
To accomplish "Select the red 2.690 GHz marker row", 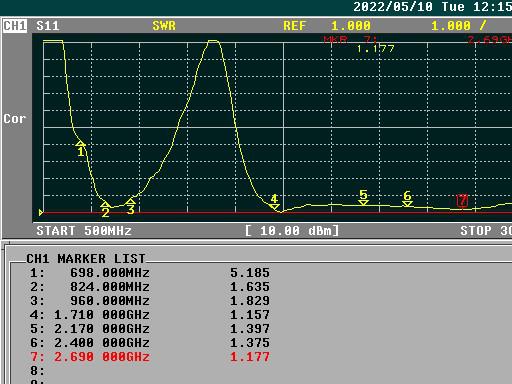I will point(150,357).
